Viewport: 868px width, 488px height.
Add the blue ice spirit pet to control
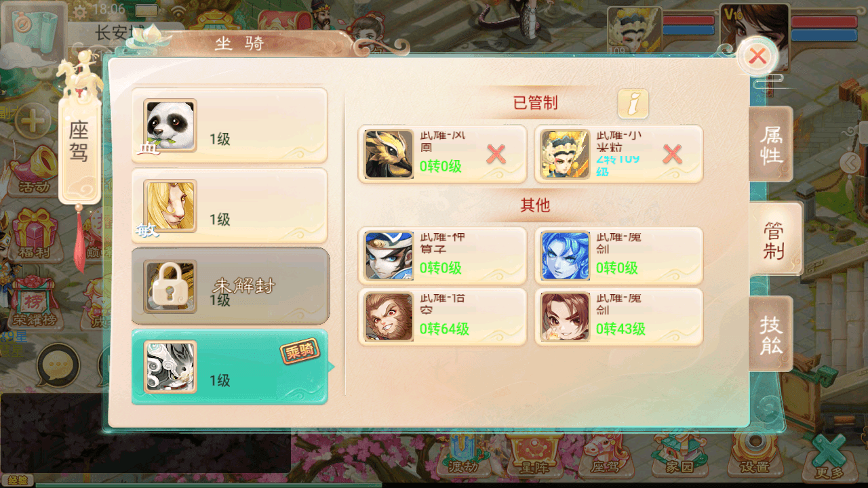click(x=618, y=256)
